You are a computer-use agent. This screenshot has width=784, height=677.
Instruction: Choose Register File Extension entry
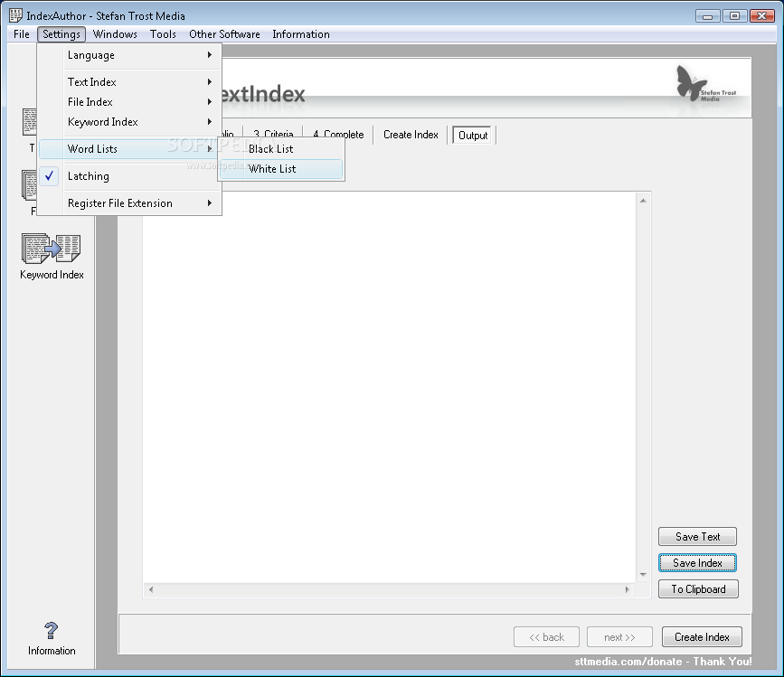130,203
